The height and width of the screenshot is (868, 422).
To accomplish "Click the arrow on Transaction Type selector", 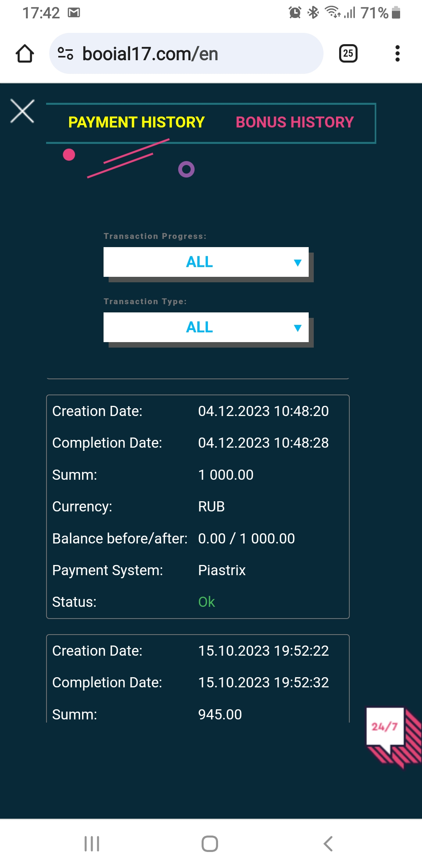I will (298, 328).
